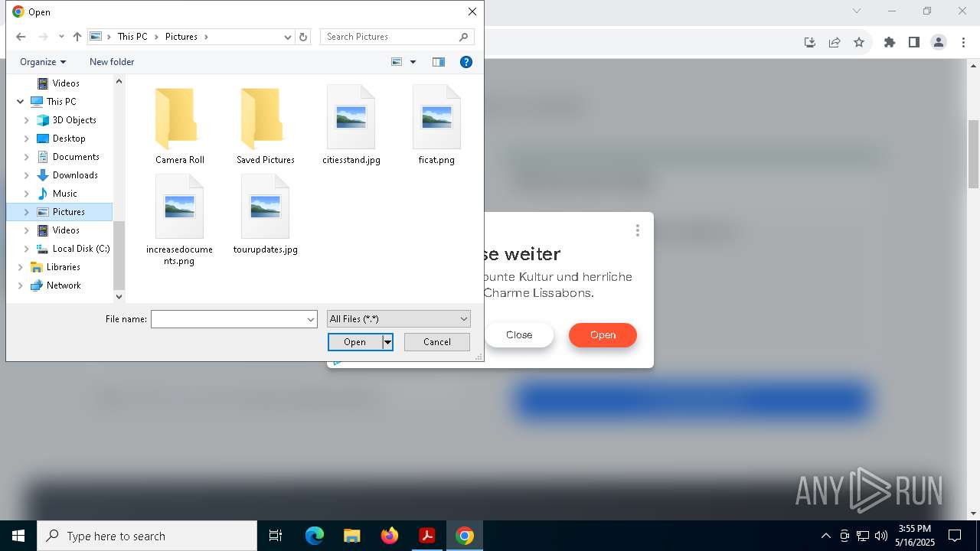Open the popup three-dot menu
Viewport: 980px width, 551px height.
point(637,230)
